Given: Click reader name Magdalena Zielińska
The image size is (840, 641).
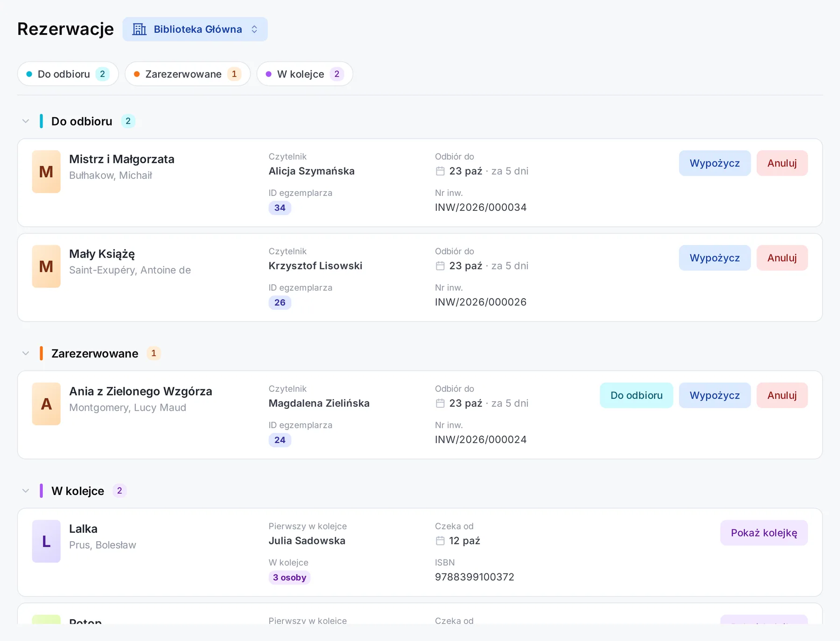Looking at the screenshot, I should point(319,404).
